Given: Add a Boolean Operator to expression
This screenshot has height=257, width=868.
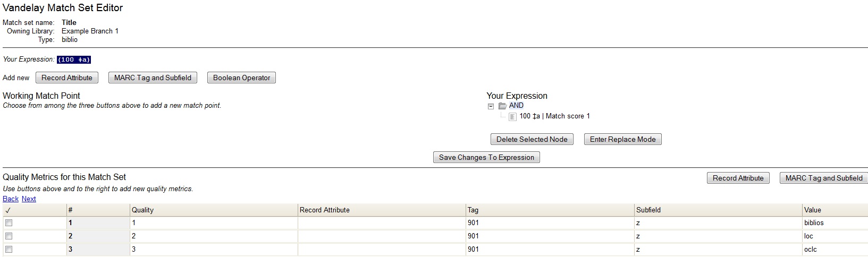Looking at the screenshot, I should (x=241, y=78).
